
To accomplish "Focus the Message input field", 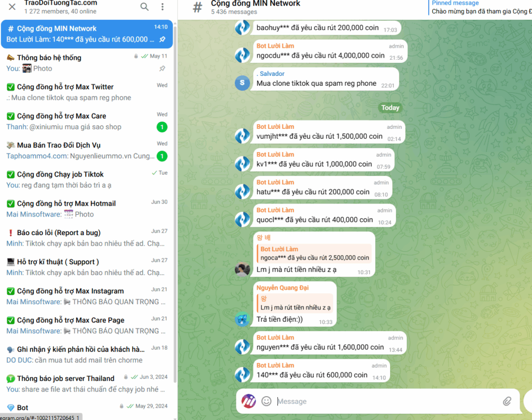I will [388, 401].
